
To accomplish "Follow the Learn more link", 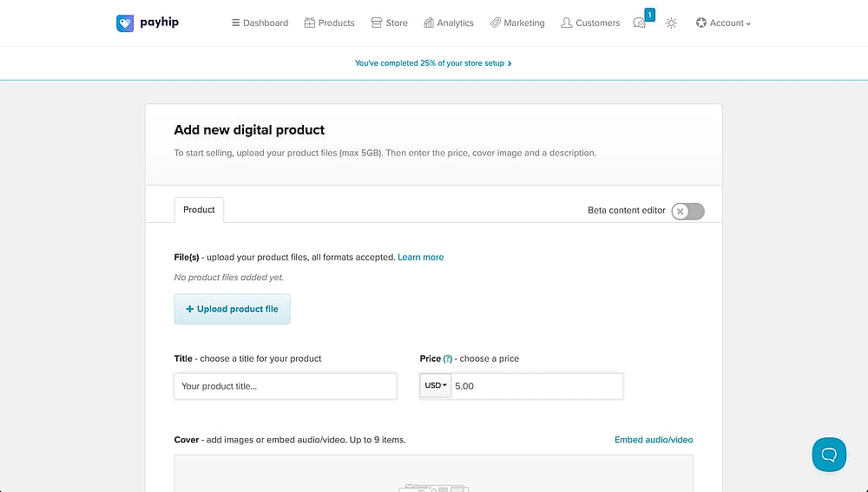I will tap(421, 257).
